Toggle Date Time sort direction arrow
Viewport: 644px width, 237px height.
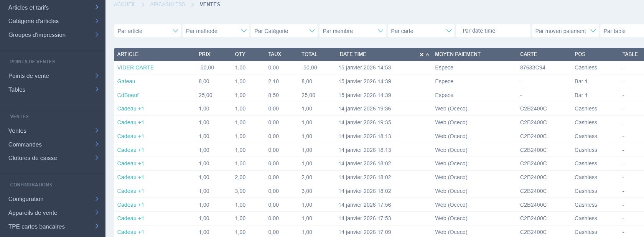pyautogui.click(x=427, y=54)
